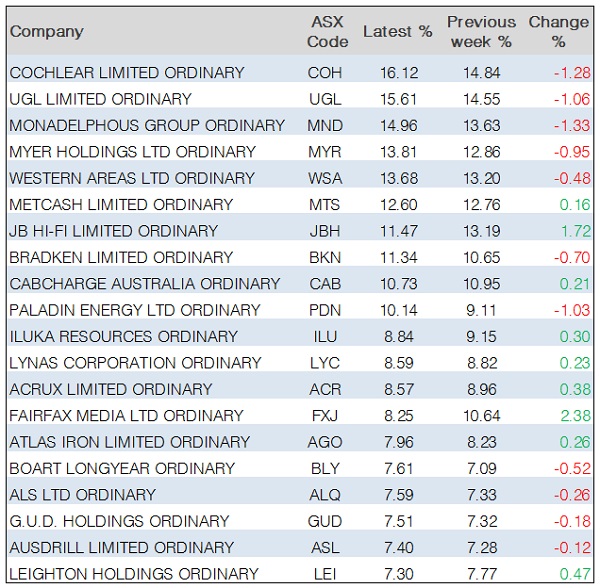Select the G.U.D. HOLDINGS ORDINARY row name

point(119,521)
